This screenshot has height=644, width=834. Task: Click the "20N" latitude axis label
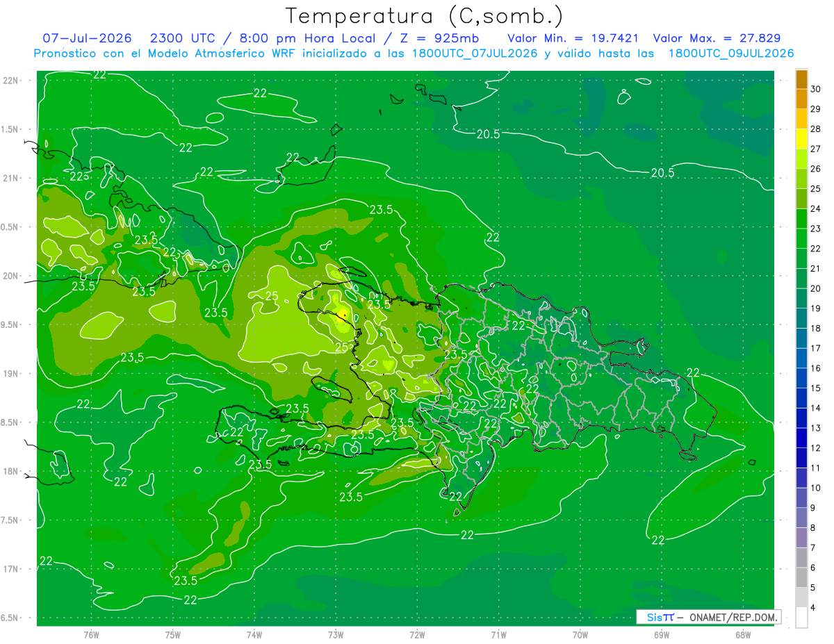[10, 276]
